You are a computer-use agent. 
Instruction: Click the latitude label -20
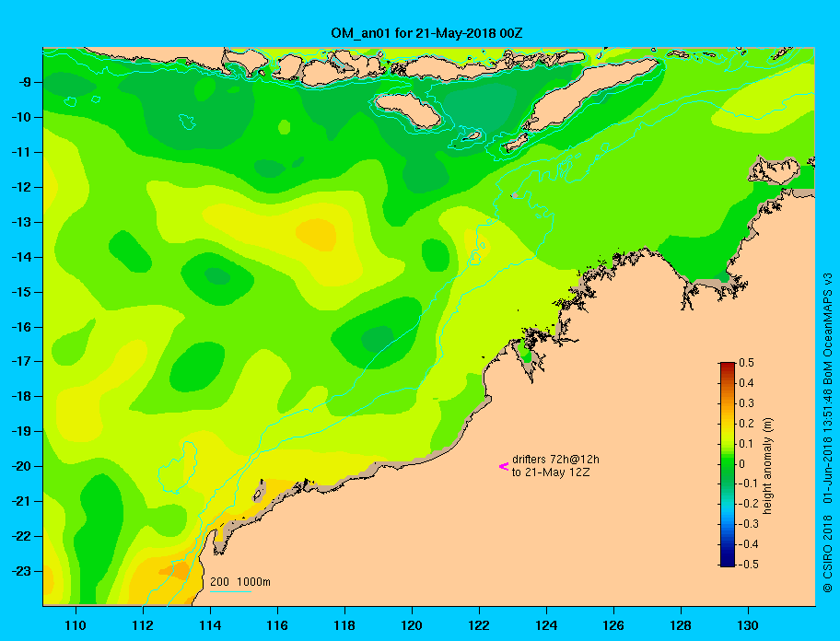[20, 466]
